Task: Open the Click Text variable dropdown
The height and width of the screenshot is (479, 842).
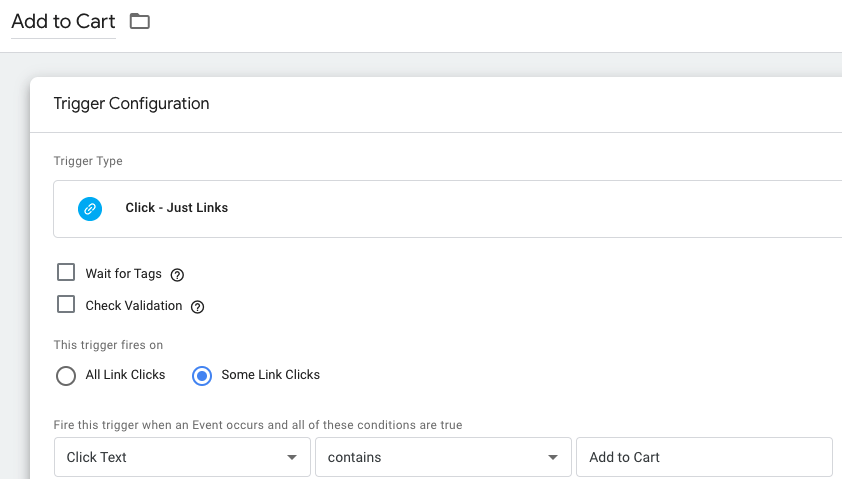Action: (x=182, y=457)
